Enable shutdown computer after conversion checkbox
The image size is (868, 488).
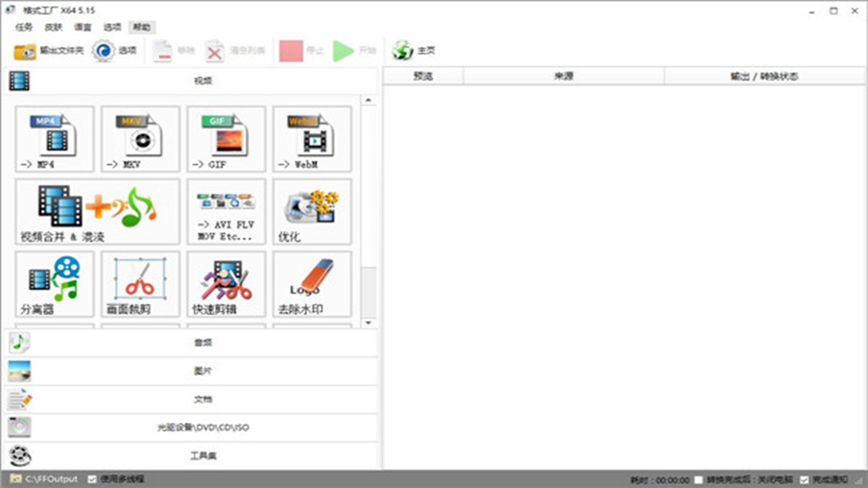[x=699, y=480]
